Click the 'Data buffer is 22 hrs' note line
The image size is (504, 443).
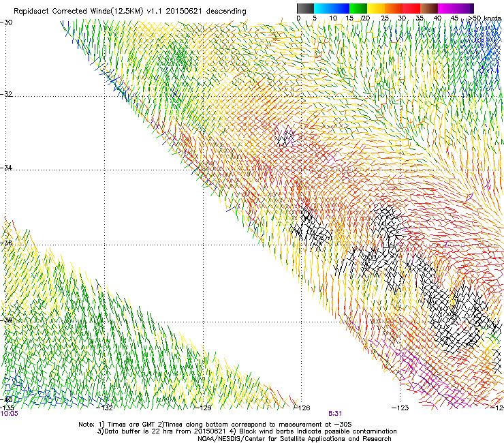pyautogui.click(x=247, y=431)
